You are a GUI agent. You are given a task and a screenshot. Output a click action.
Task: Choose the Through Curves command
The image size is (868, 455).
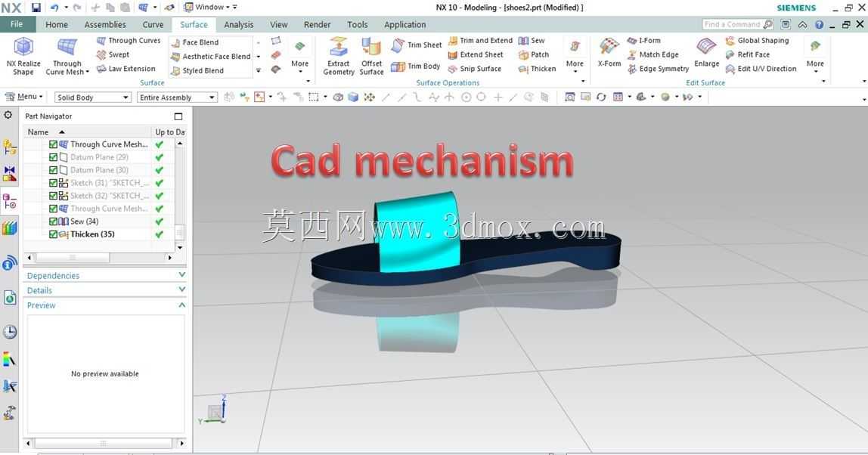(129, 40)
